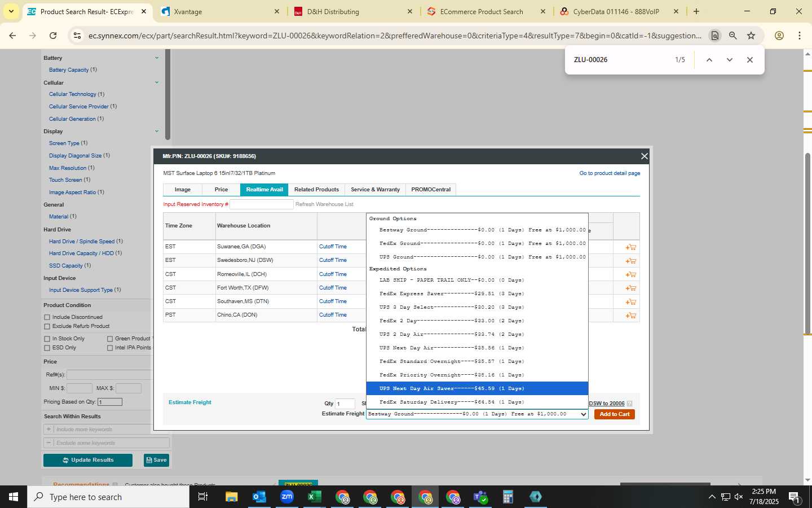The height and width of the screenshot is (508, 812).
Task: Enable the ESD Only filter
Action: point(47,348)
